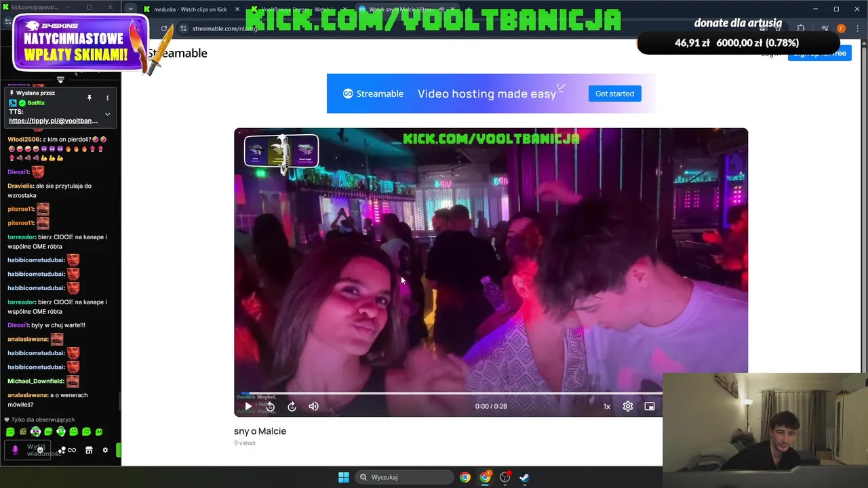Click the Wyszukaj taskbar search box

[405, 477]
